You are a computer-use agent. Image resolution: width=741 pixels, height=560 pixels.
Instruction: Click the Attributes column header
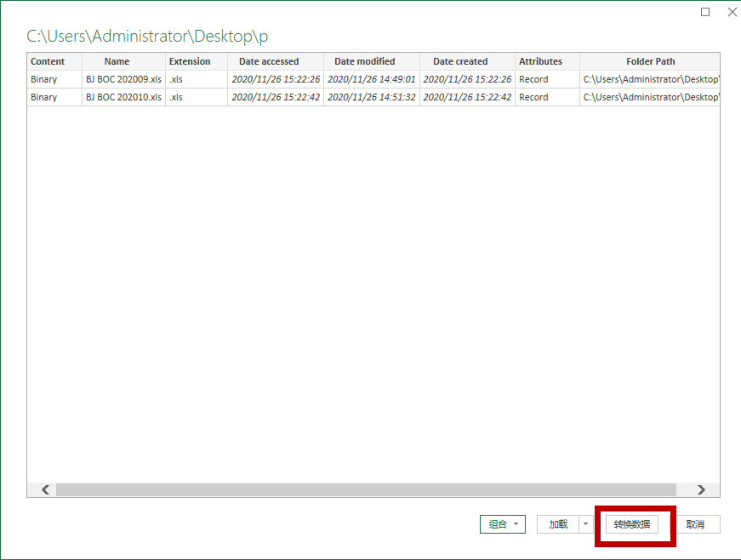pyautogui.click(x=547, y=61)
